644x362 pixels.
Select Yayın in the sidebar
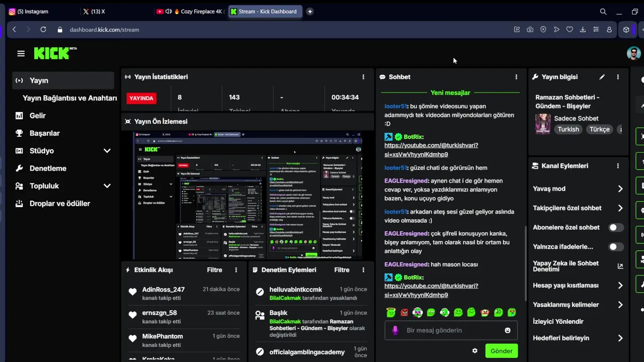point(64,80)
